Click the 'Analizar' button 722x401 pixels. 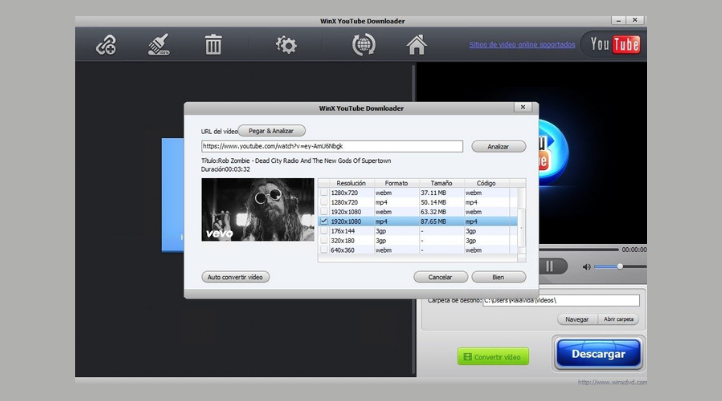(x=498, y=146)
